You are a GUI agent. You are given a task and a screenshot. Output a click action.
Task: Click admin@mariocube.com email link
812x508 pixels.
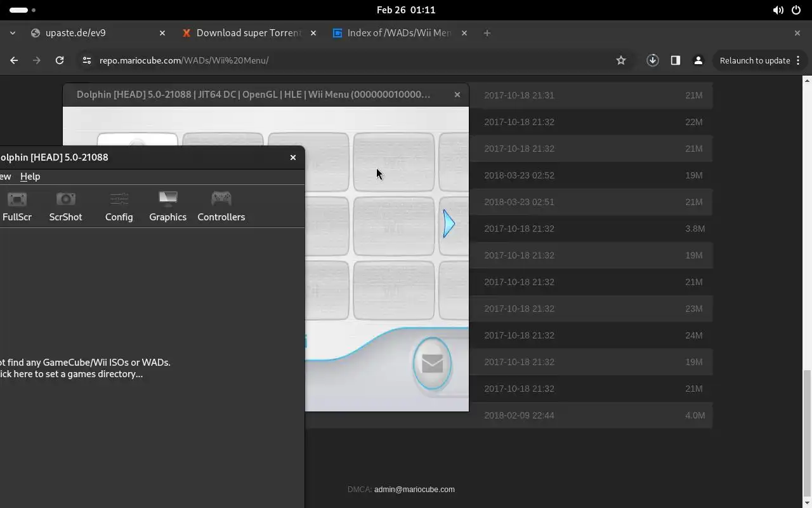[x=414, y=490]
